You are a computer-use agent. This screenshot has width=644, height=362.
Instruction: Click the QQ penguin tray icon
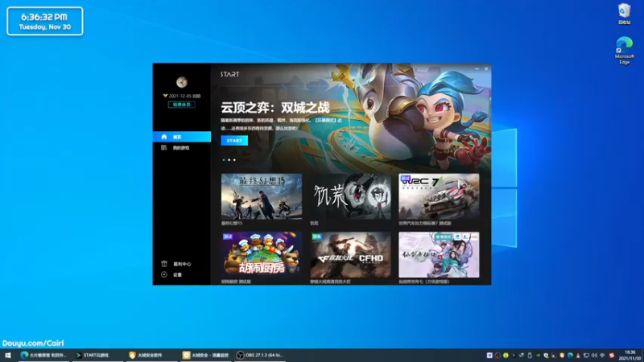(578, 356)
